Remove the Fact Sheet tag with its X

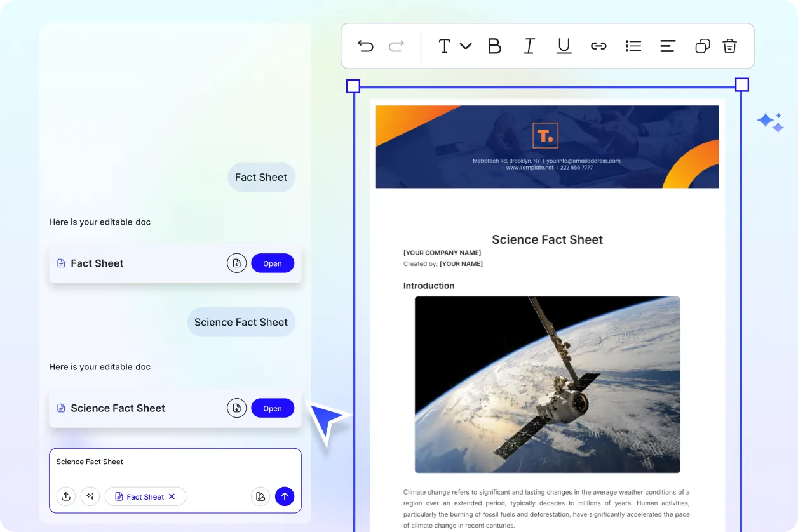tap(172, 496)
